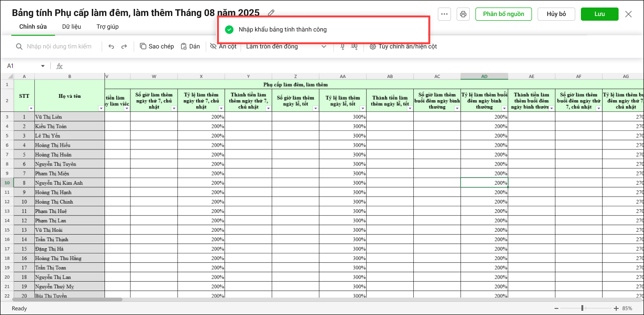Click the zoom out minus icon
This screenshot has width=644, height=315.
[556, 308]
